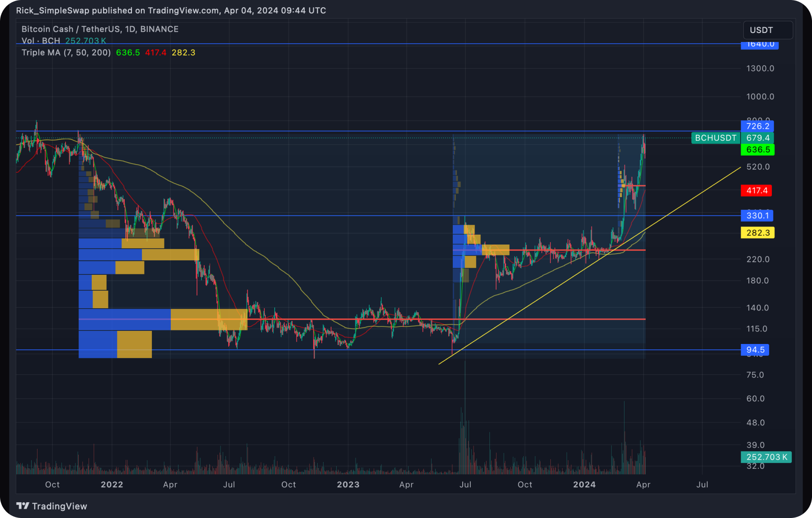The image size is (812, 518).
Task: Click the 2022 label on time axis
Action: [x=112, y=485]
